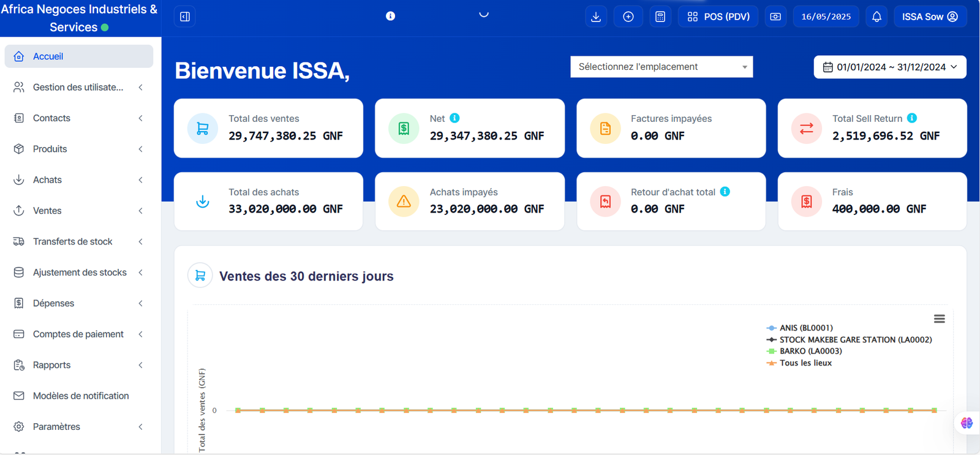This screenshot has width=980, height=455.
Task: Open the Sélectionnez l'emplacement dropdown
Action: [661, 67]
